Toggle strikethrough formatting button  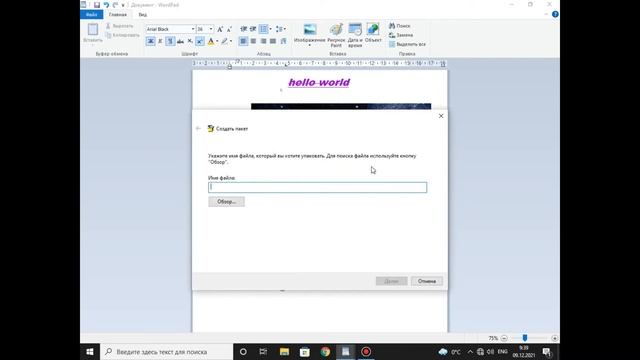[x=180, y=41]
